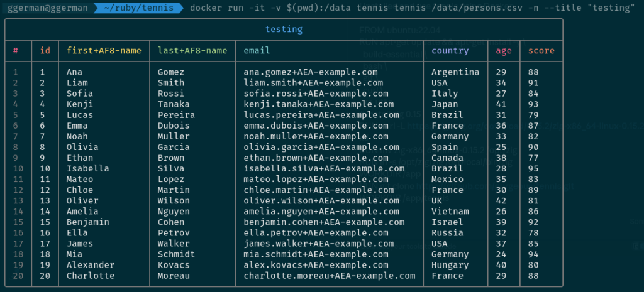
Task: Click Ana Gomez's email address
Action: [x=311, y=72]
